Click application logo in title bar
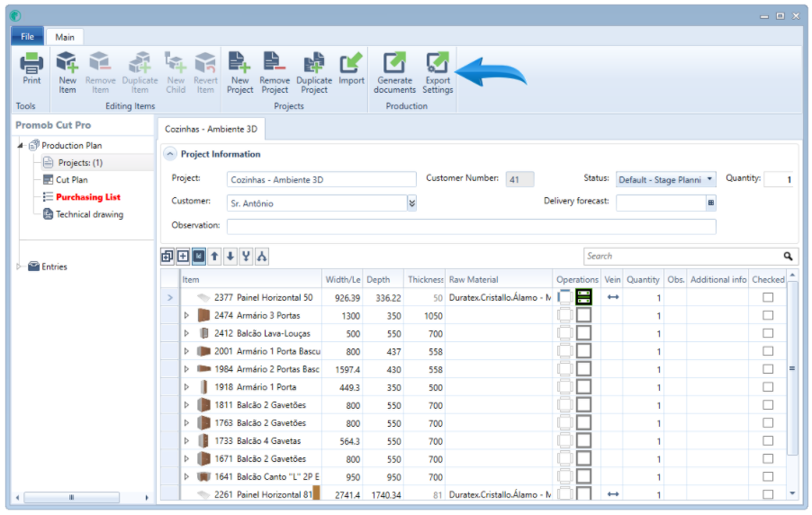Screen dimensions: 812x515 (x=15, y=15)
